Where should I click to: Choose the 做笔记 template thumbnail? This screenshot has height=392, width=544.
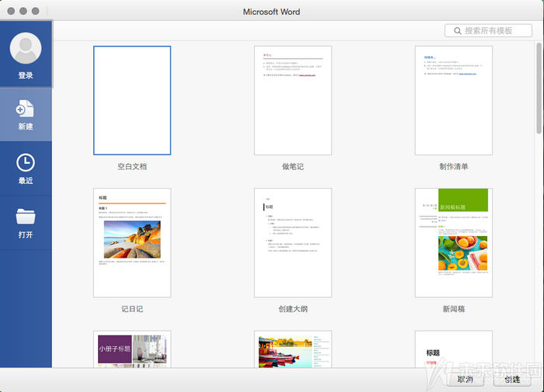coord(293,100)
